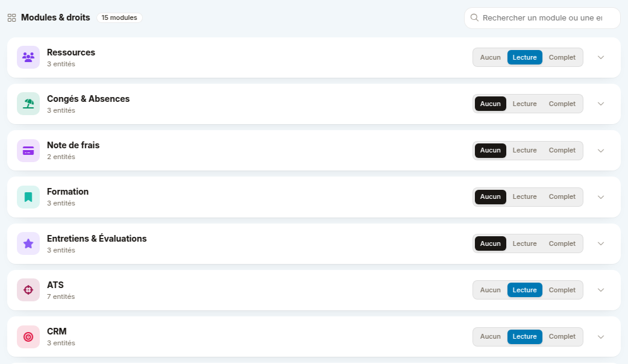The height and width of the screenshot is (364, 628).
Task: Expand the Formation module row
Action: click(x=601, y=197)
